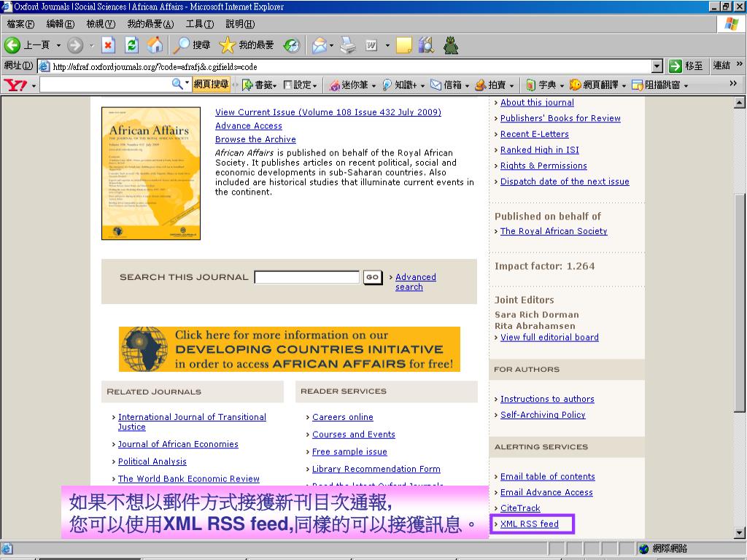Expand the address bar URL dropdown

pos(657,66)
